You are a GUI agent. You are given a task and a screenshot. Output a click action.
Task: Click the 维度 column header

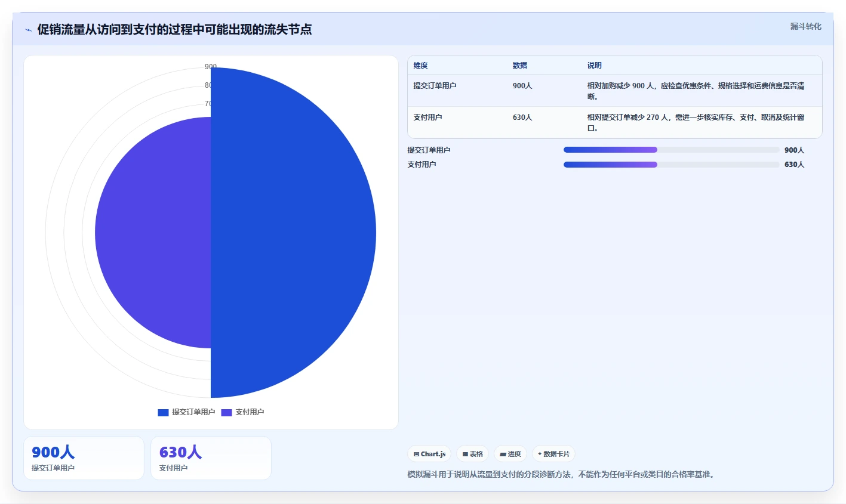(x=420, y=66)
